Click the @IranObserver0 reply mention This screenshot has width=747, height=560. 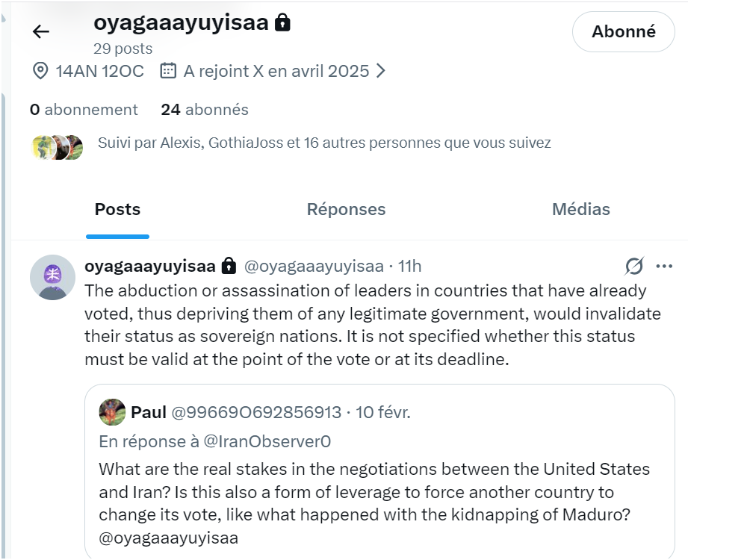267,441
